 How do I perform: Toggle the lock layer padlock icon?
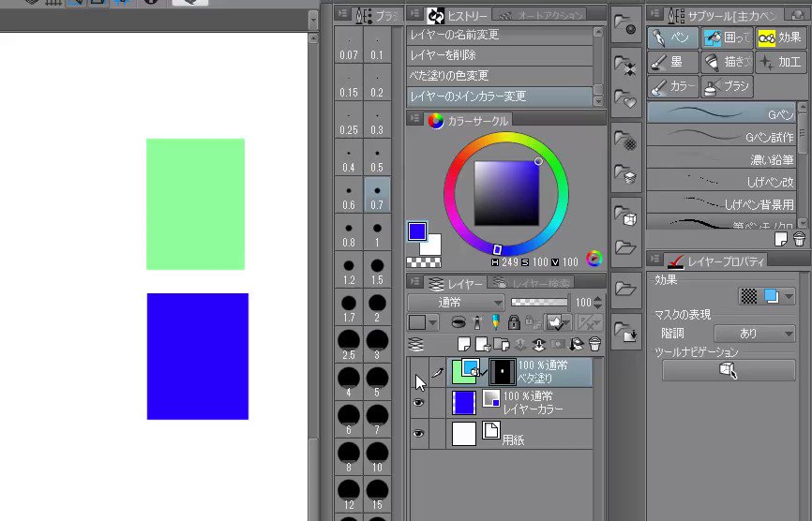(514, 323)
